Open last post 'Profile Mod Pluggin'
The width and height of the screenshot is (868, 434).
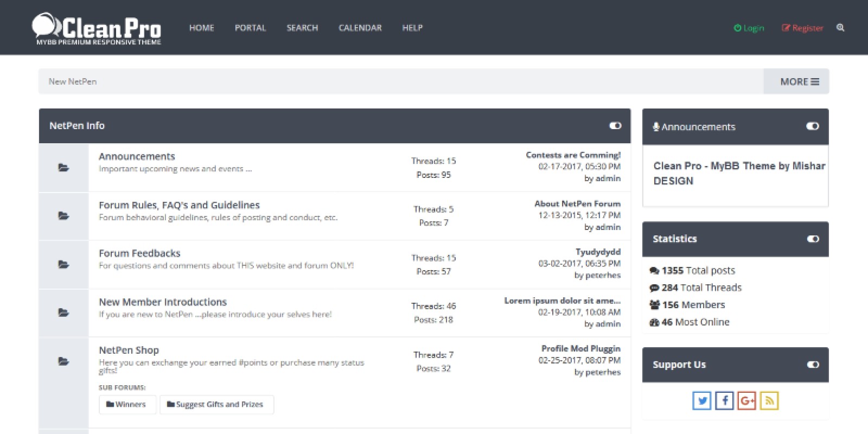tap(580, 348)
